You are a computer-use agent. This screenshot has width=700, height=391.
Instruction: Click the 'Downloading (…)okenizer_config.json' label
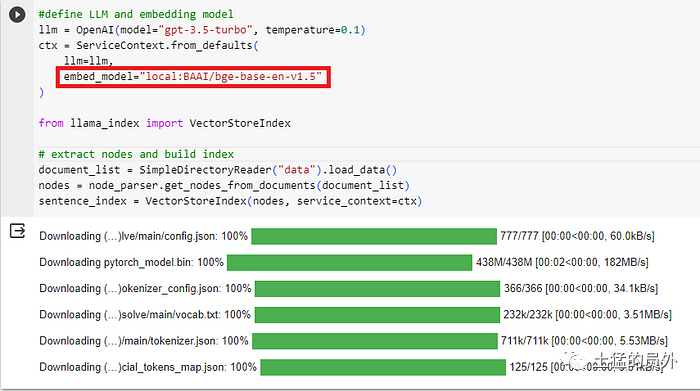pyautogui.click(x=145, y=289)
